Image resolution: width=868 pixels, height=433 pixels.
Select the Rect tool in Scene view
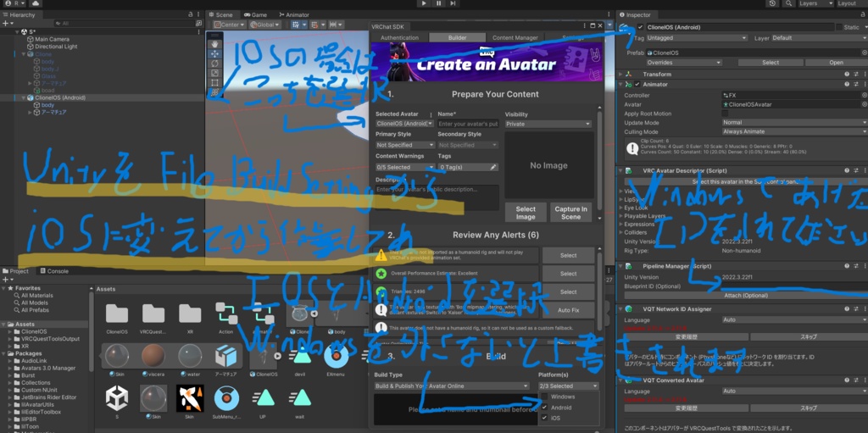point(214,83)
